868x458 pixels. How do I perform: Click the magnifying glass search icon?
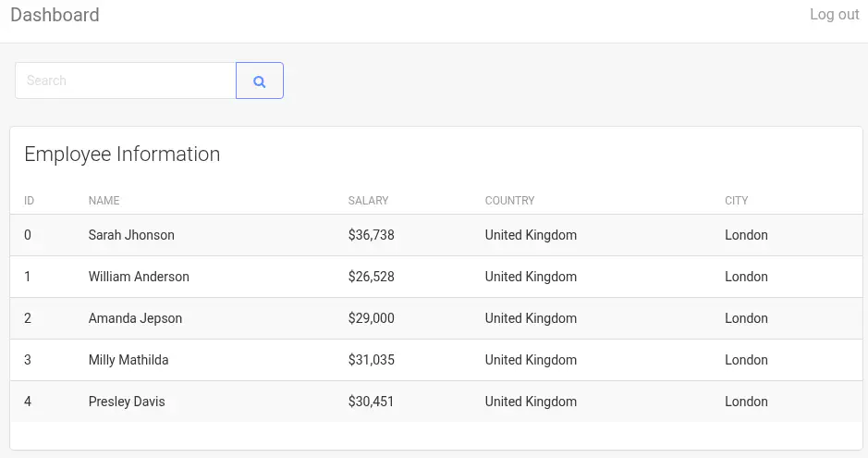coord(260,81)
